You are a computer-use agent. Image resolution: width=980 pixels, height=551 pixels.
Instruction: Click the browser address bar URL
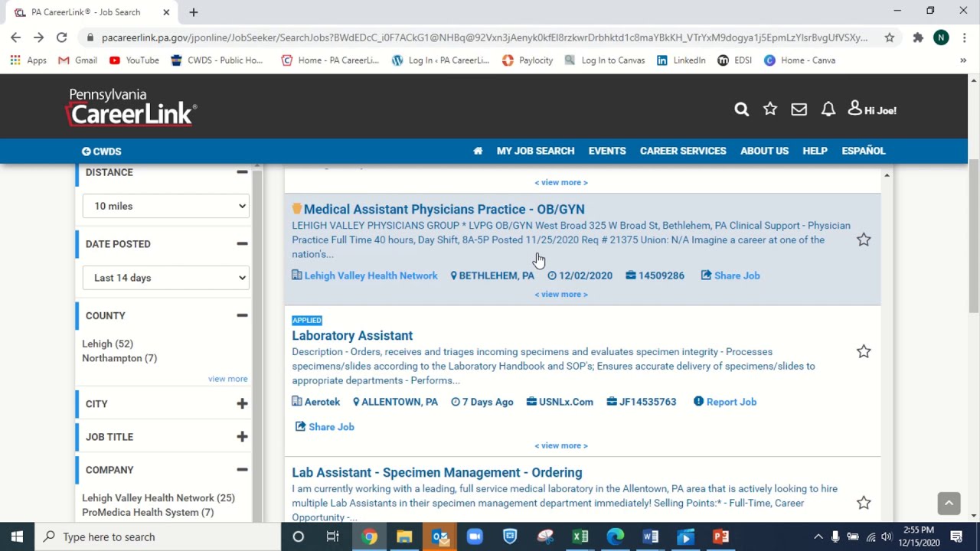tap(484, 37)
